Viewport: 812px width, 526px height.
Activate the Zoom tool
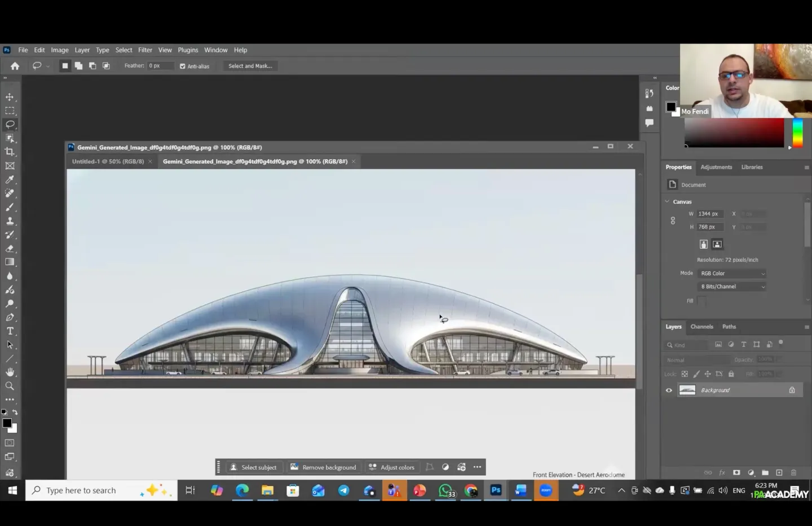pos(10,386)
